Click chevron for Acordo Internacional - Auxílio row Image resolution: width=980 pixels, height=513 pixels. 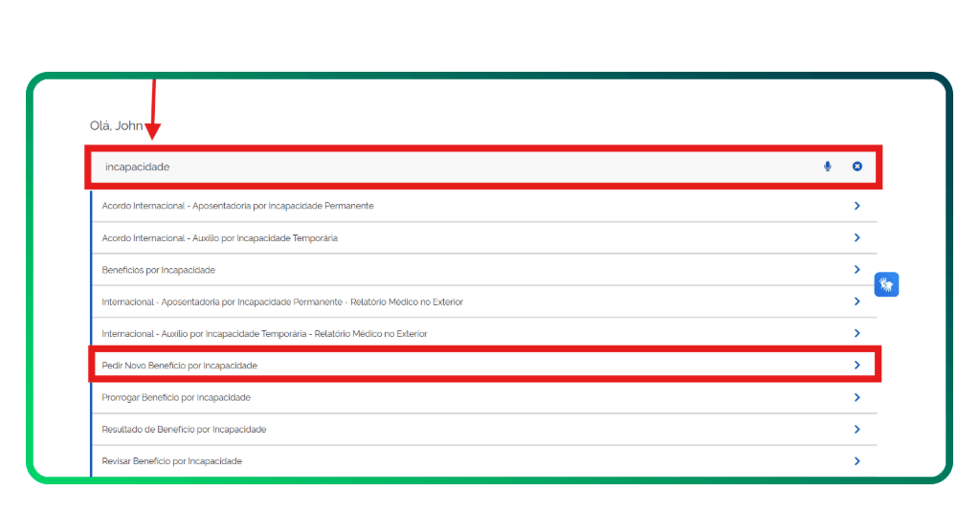(857, 237)
